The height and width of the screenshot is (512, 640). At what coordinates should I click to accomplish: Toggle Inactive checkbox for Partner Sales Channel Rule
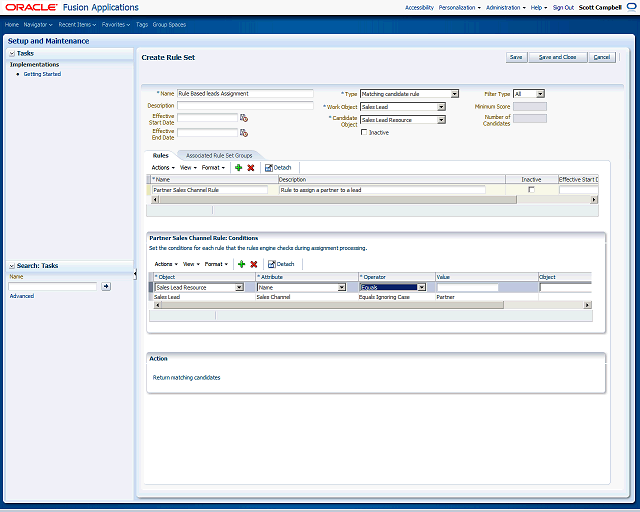click(531, 190)
